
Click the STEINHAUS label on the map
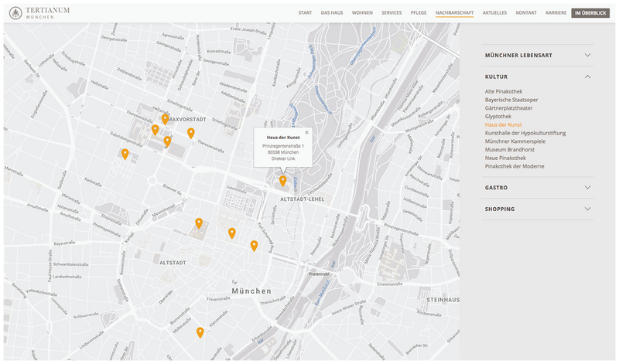pyautogui.click(x=443, y=300)
